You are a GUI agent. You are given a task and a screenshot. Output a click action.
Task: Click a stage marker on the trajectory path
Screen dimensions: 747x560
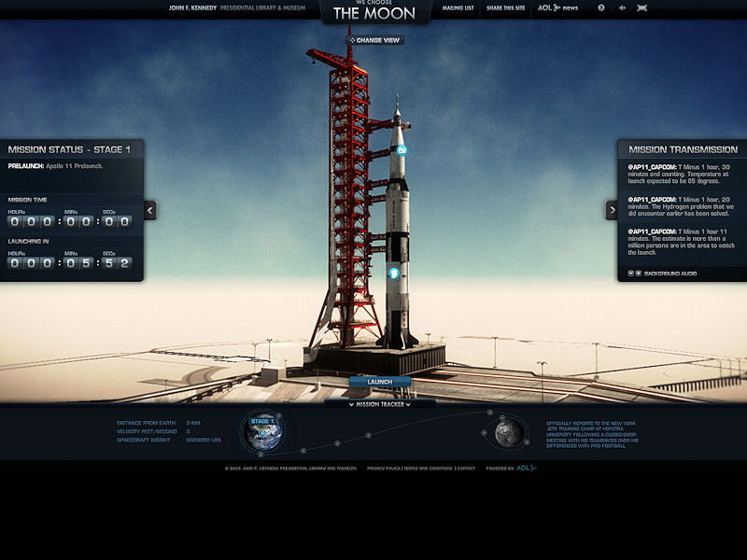367,435
